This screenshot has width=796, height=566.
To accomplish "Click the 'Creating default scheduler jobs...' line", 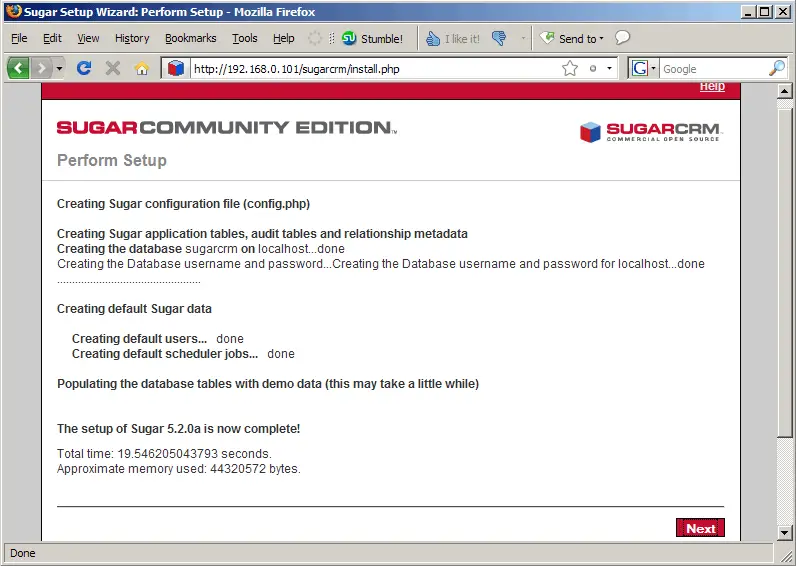I will [183, 354].
